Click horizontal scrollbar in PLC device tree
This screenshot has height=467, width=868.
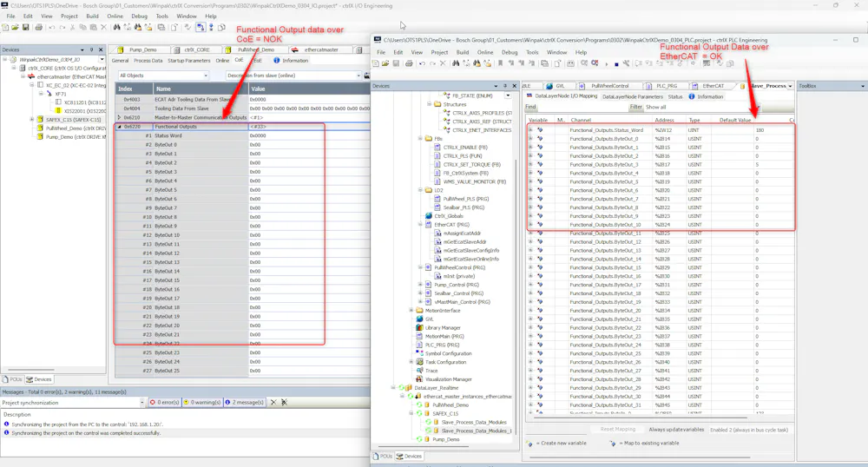click(x=424, y=446)
